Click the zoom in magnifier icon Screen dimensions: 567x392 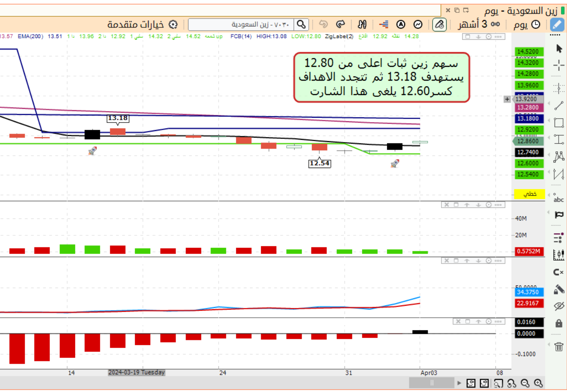coord(538,383)
